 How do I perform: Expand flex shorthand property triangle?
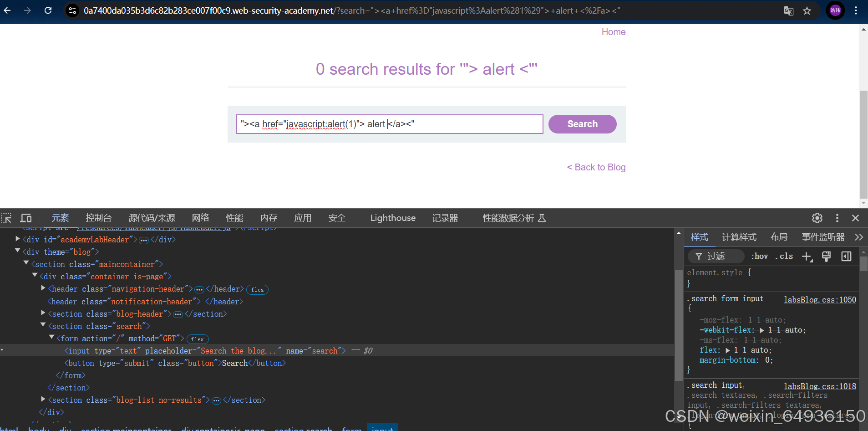tap(728, 350)
